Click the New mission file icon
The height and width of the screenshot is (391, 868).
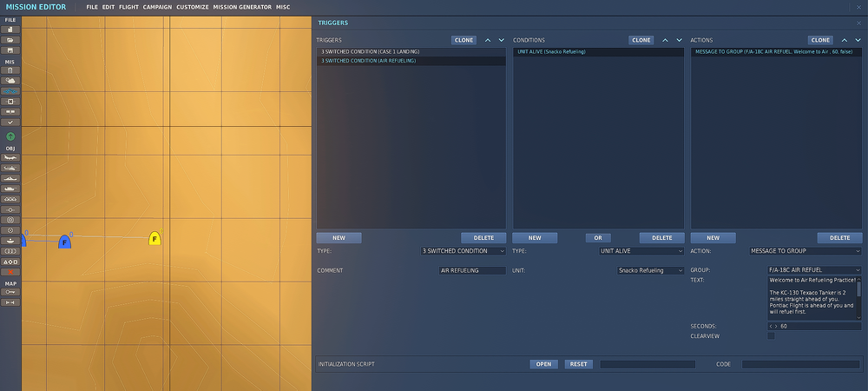tap(10, 30)
